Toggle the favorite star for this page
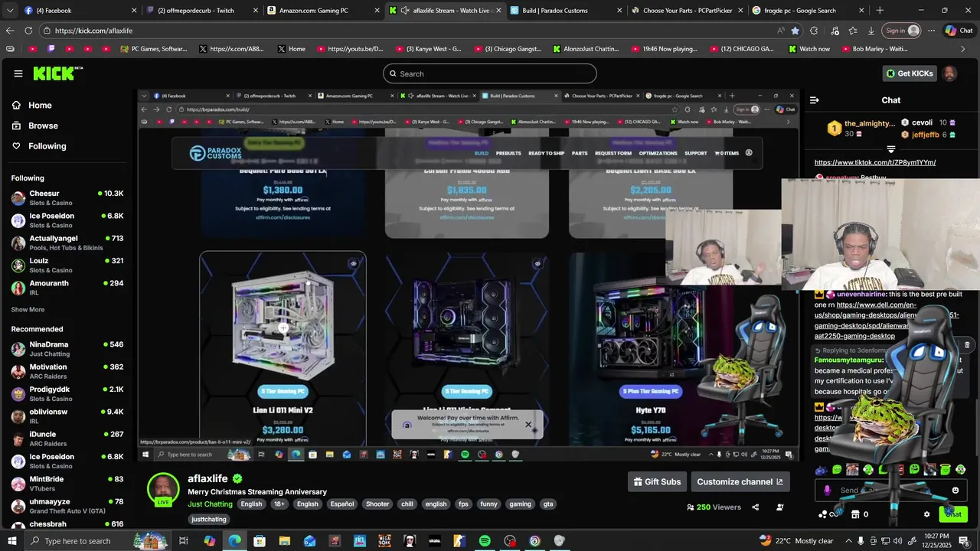 (795, 31)
